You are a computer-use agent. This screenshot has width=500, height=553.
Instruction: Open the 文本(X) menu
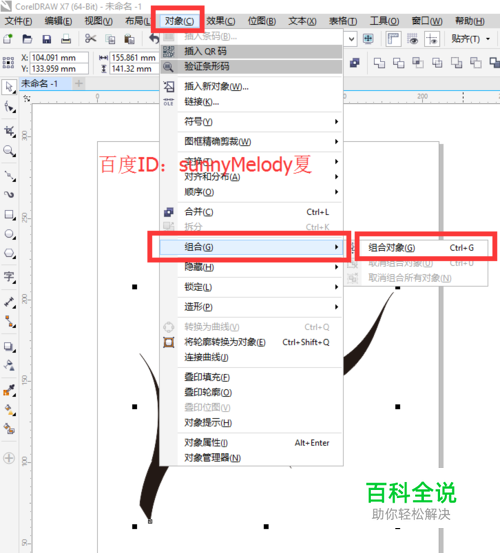[302, 21]
